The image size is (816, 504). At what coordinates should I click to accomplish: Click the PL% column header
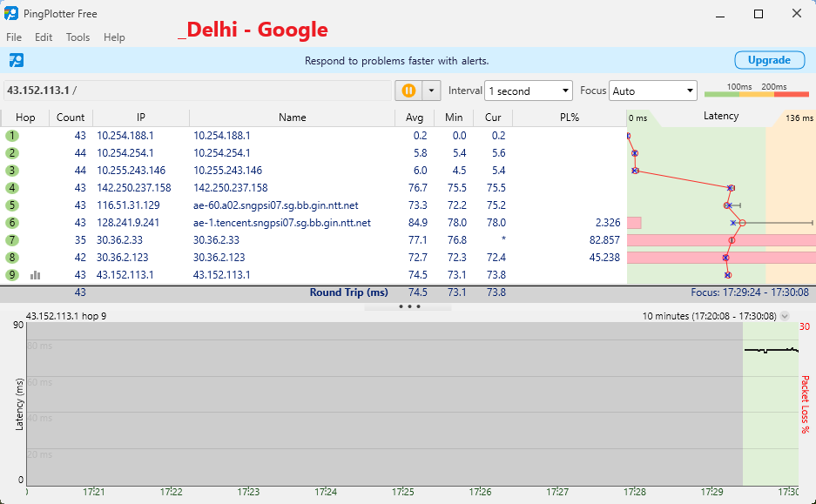pos(570,118)
